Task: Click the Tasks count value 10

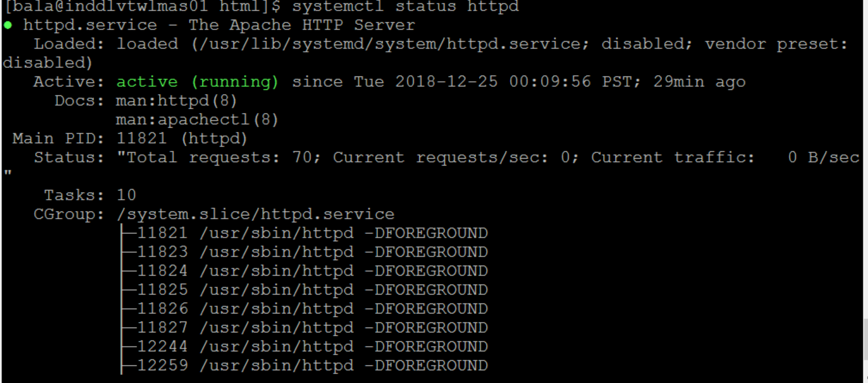Action: click(x=126, y=196)
